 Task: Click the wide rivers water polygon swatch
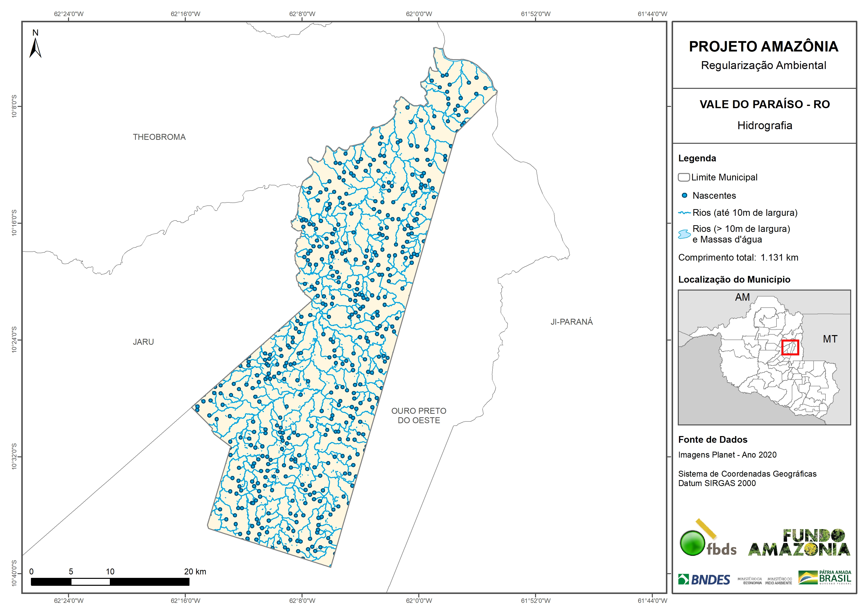(x=684, y=234)
